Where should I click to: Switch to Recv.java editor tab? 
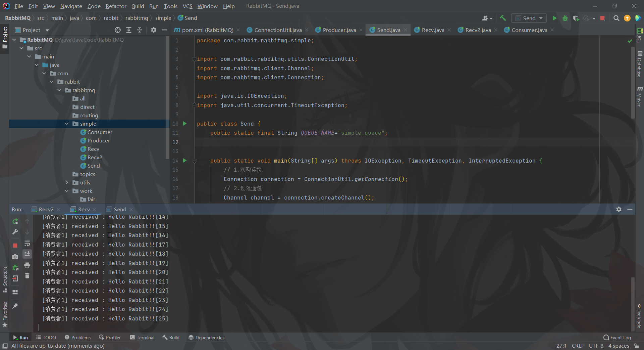tap(433, 30)
